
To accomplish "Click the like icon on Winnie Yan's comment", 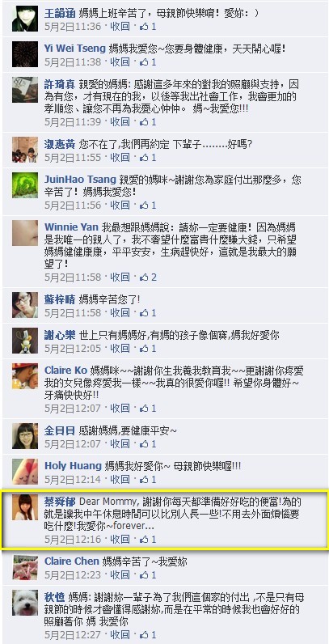I will pyautogui.click(x=144, y=278).
